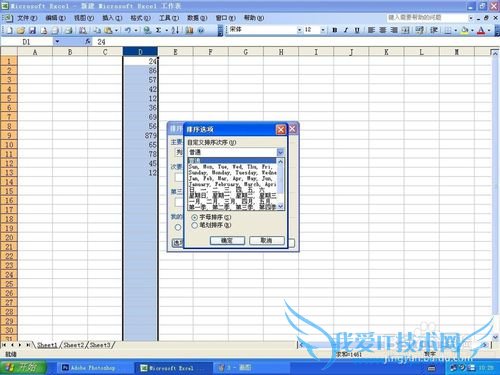Viewport: 500px width, 375px height.
Task: Click the Align Right icon
Action: coord(394,30)
